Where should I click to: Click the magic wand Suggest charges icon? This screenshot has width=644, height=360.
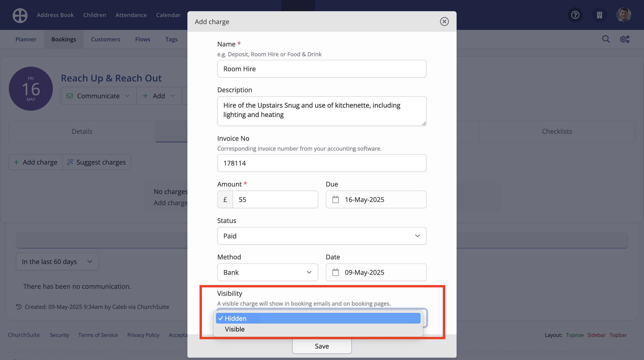pyautogui.click(x=70, y=162)
